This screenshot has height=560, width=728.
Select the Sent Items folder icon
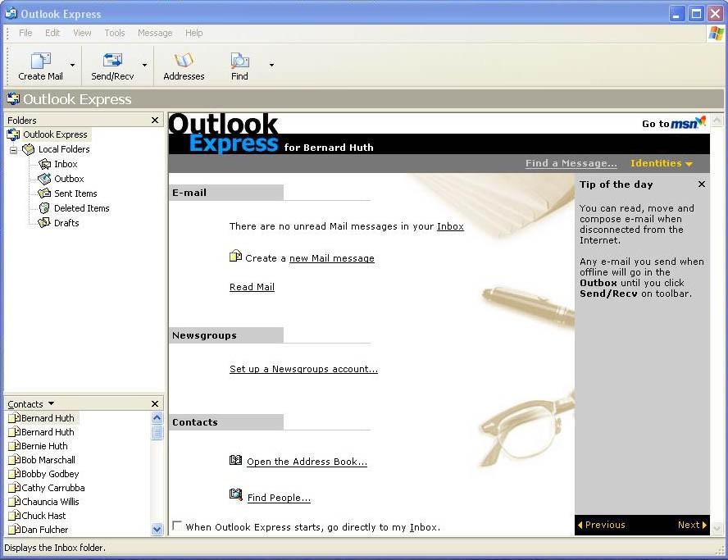point(44,193)
